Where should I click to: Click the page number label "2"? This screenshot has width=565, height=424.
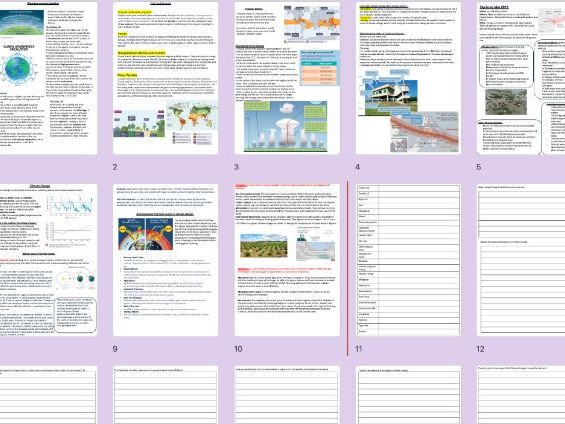115,167
